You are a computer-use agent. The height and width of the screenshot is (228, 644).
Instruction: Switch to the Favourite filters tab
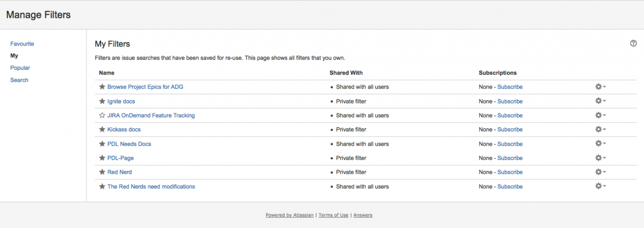click(x=22, y=44)
